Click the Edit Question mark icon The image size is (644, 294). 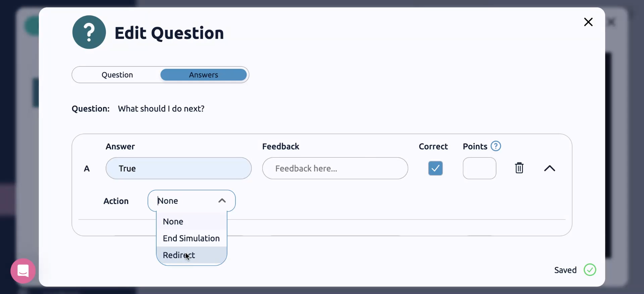coord(89,32)
